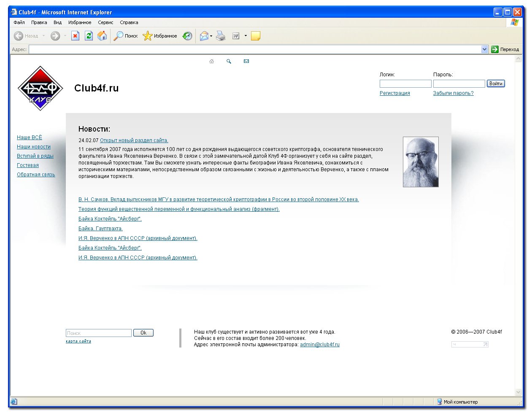Open the Избранное menu
Image resolution: width=532 pixels, height=415 pixels.
tap(80, 22)
